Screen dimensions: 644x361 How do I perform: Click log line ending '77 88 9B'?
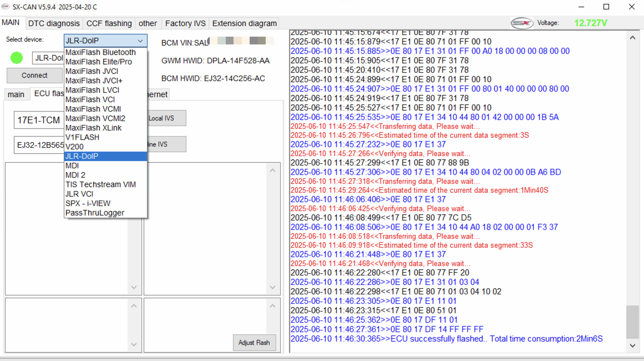click(380, 163)
